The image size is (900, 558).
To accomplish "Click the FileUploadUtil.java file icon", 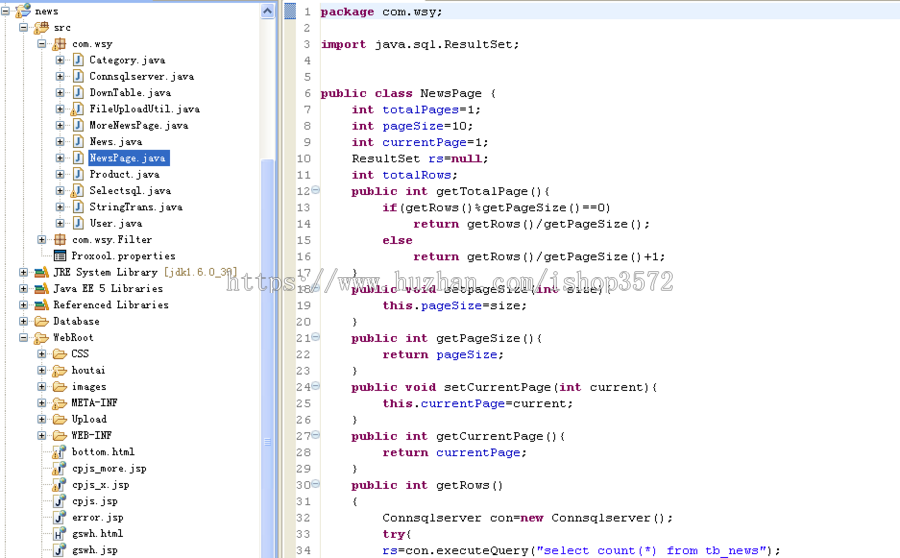I will [78, 109].
